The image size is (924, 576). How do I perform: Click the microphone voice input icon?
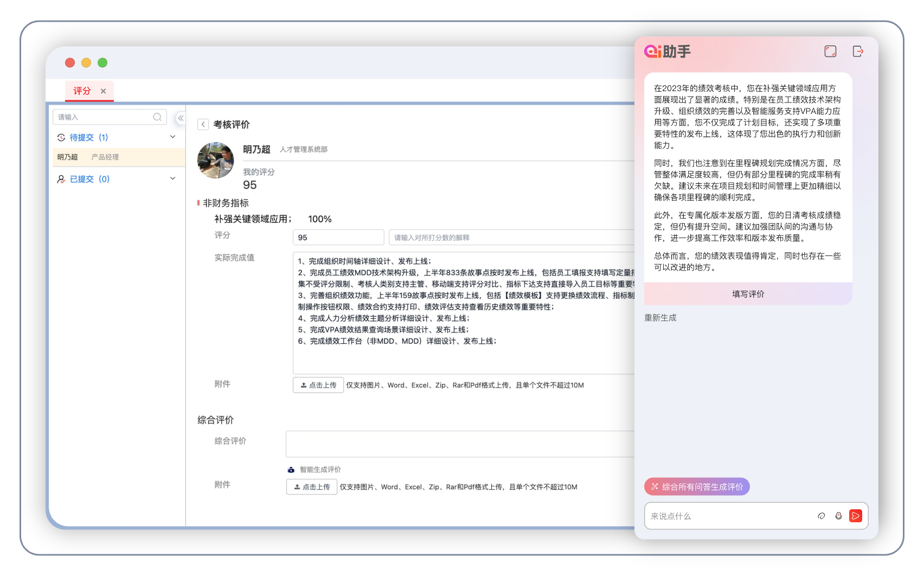coord(838,516)
